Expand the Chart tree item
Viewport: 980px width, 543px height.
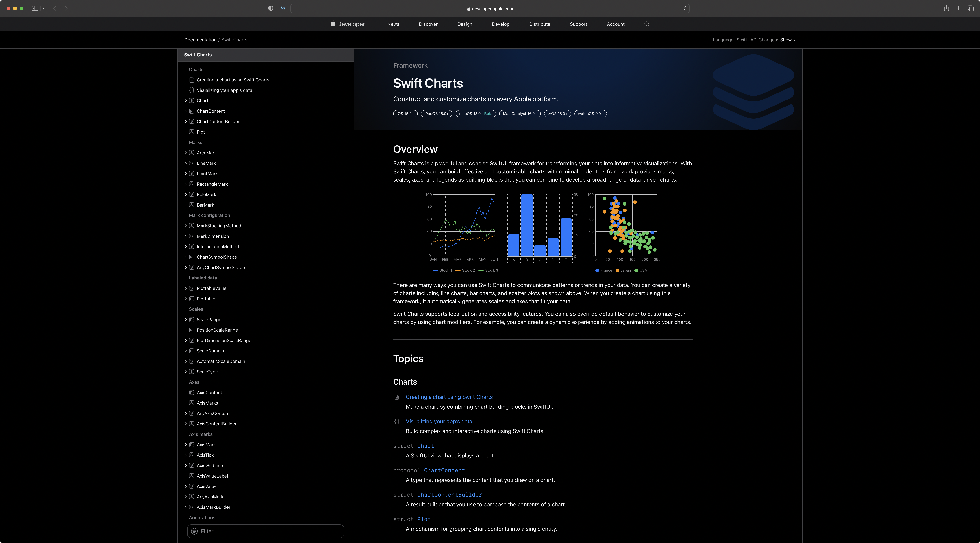click(x=186, y=101)
